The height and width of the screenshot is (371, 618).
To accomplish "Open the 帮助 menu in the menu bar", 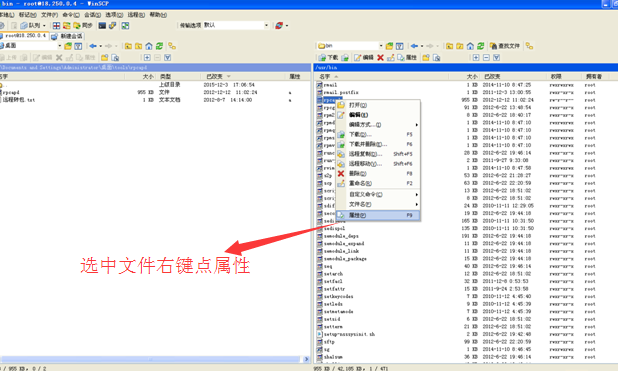I will click(158, 15).
